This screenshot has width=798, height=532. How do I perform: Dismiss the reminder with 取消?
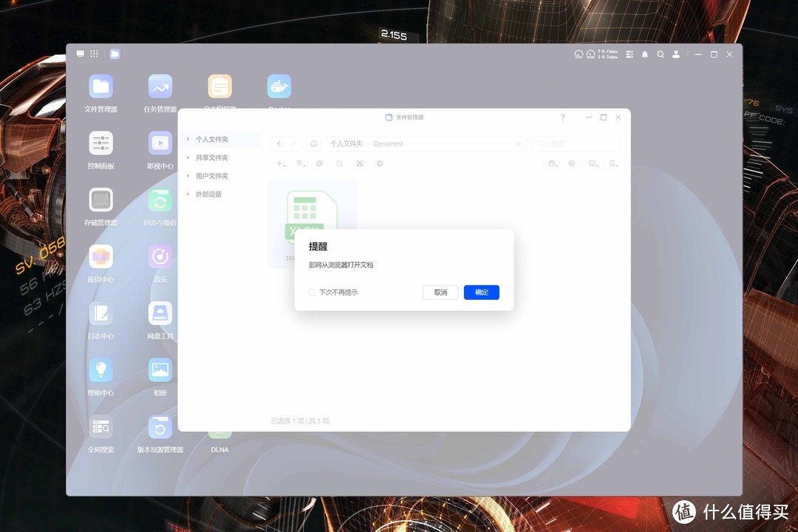pyautogui.click(x=440, y=292)
